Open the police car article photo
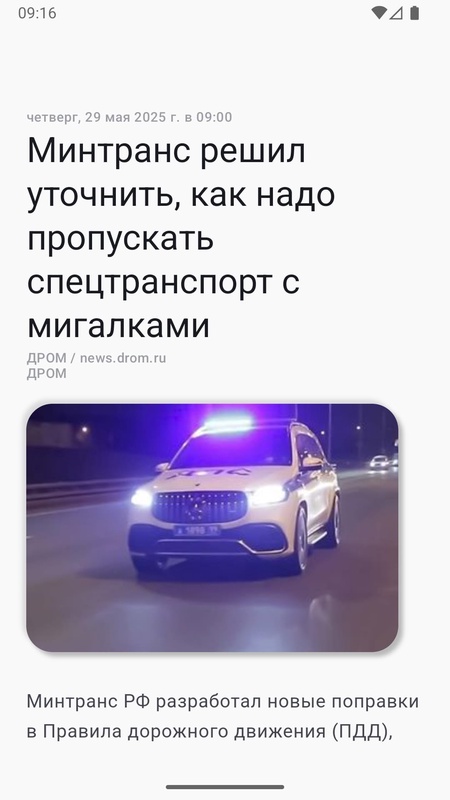The height and width of the screenshot is (800, 450). tap(212, 528)
